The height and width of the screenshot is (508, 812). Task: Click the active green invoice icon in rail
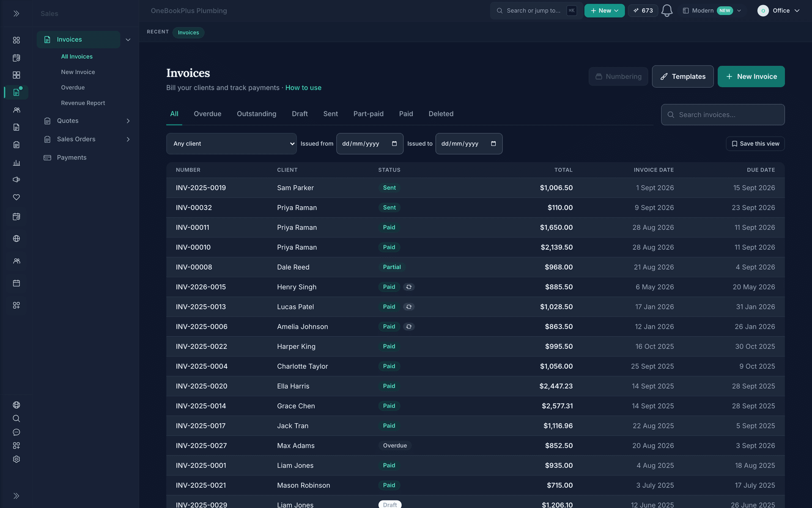click(16, 92)
